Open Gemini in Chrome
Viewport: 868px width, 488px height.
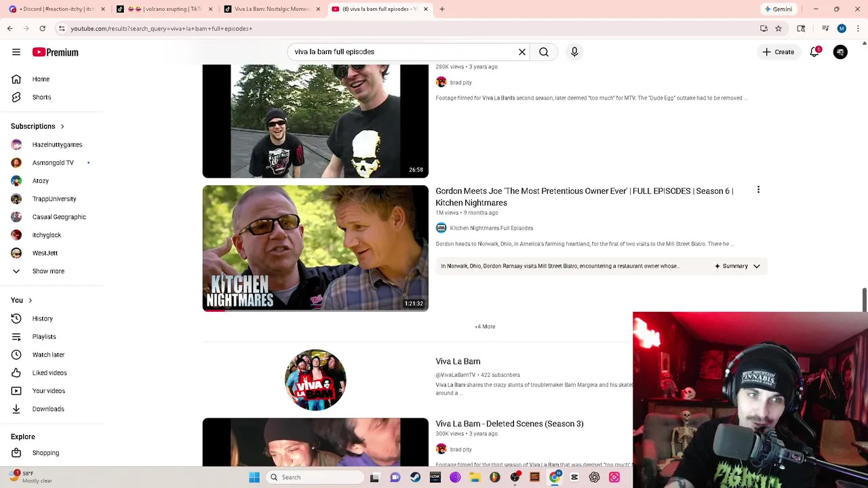[x=778, y=9]
